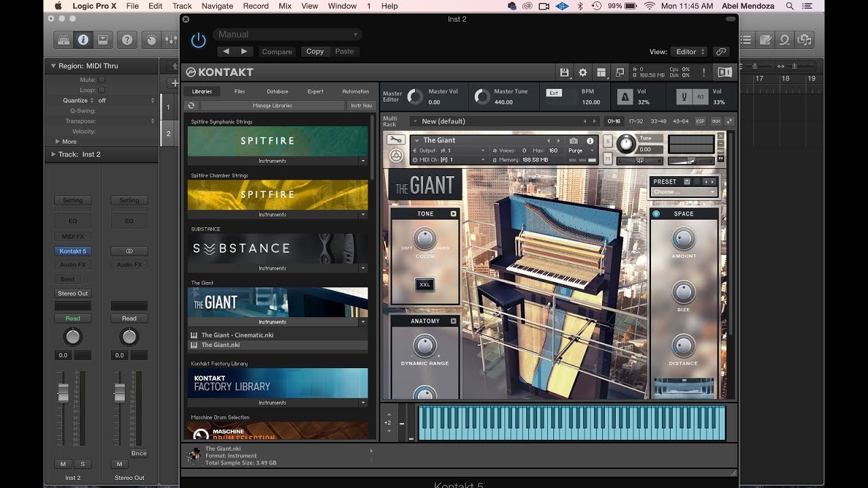Open the Preset Choose dropdown

pos(684,192)
